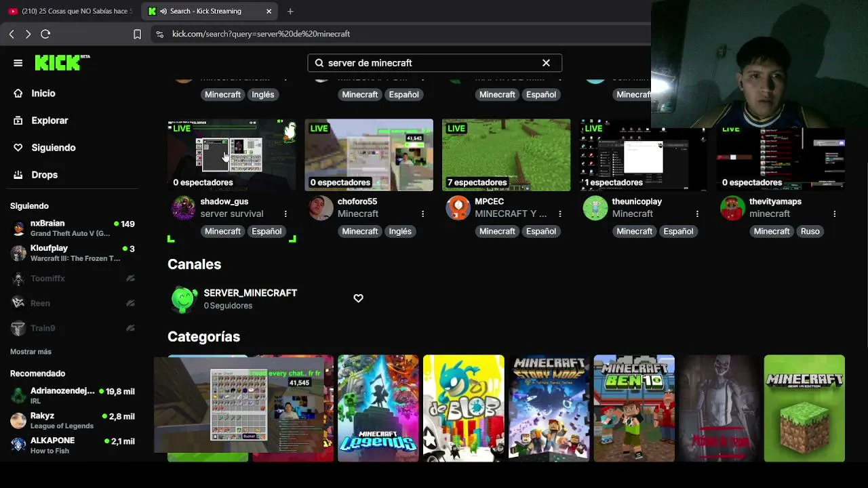This screenshot has width=868, height=488.
Task: Open MPCEC live stream thumbnail
Action: pos(507,155)
